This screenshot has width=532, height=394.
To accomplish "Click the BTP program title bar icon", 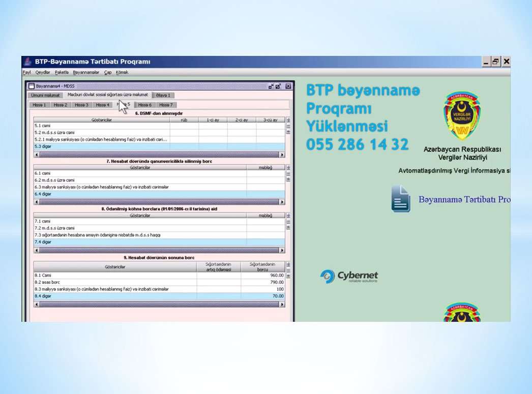I will [x=28, y=62].
